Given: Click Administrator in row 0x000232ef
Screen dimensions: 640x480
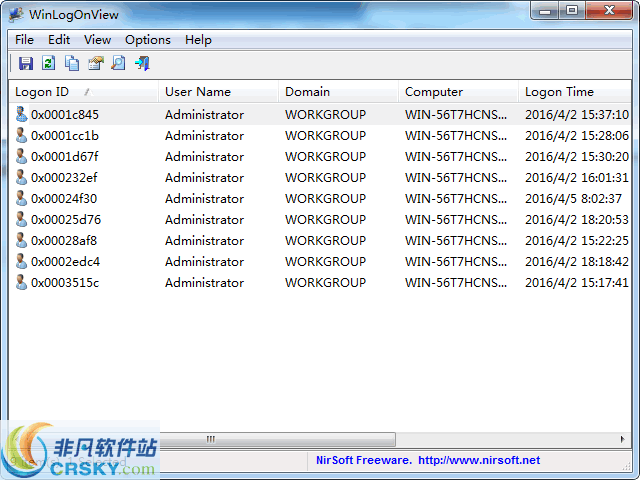Looking at the screenshot, I should (204, 178).
